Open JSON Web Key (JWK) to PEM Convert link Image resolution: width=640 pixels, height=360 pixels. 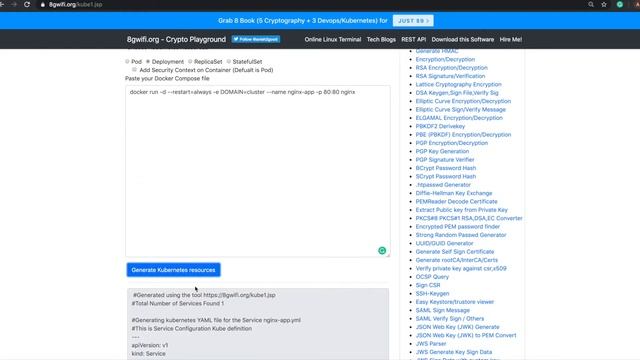pyautogui.click(x=466, y=336)
